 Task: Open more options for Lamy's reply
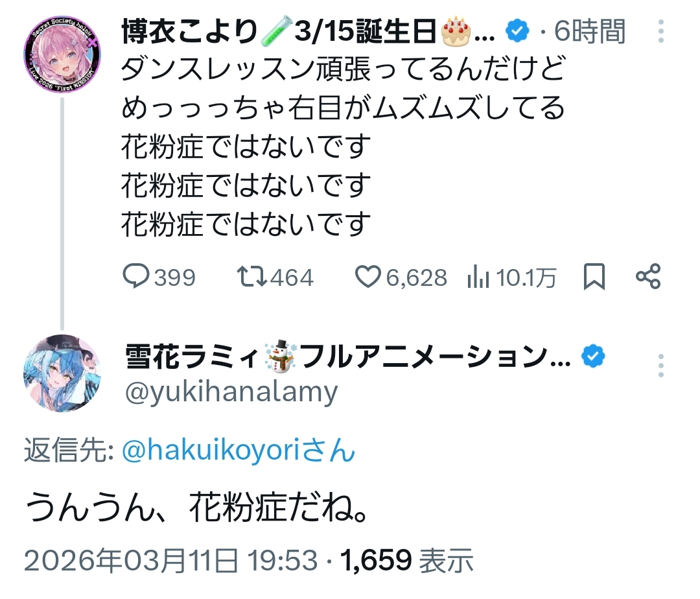click(660, 366)
